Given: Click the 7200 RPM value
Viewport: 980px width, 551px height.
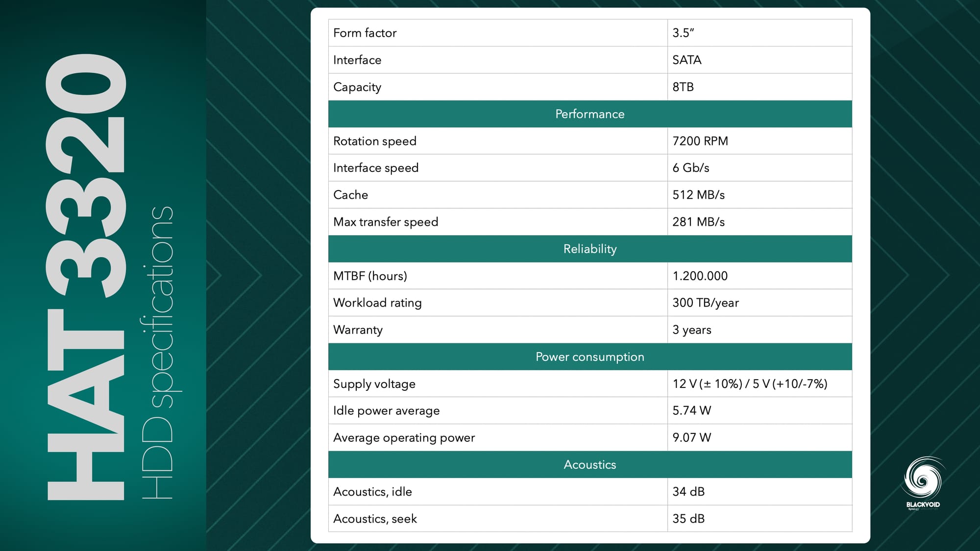Looking at the screenshot, I should [700, 141].
